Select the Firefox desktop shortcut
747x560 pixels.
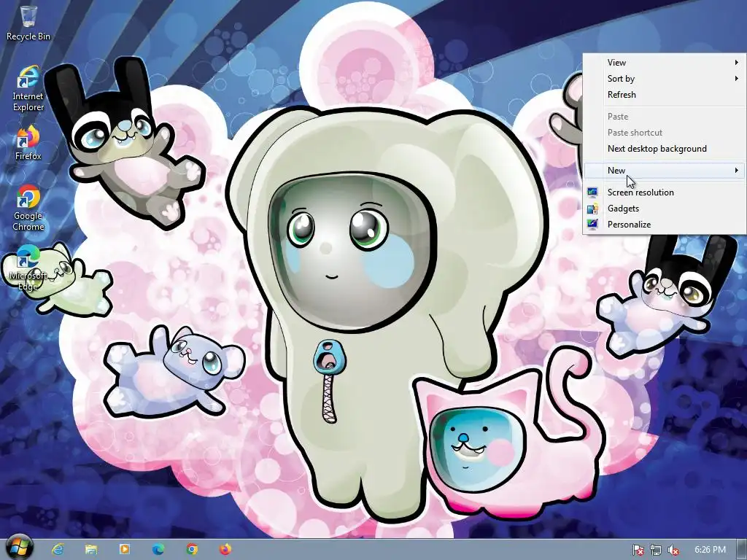pyautogui.click(x=28, y=143)
